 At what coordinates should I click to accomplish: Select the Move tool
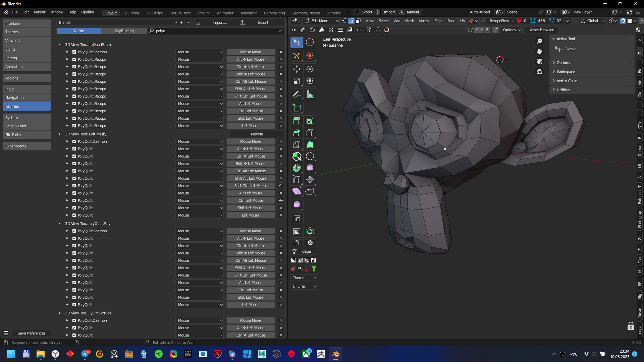coord(297,69)
